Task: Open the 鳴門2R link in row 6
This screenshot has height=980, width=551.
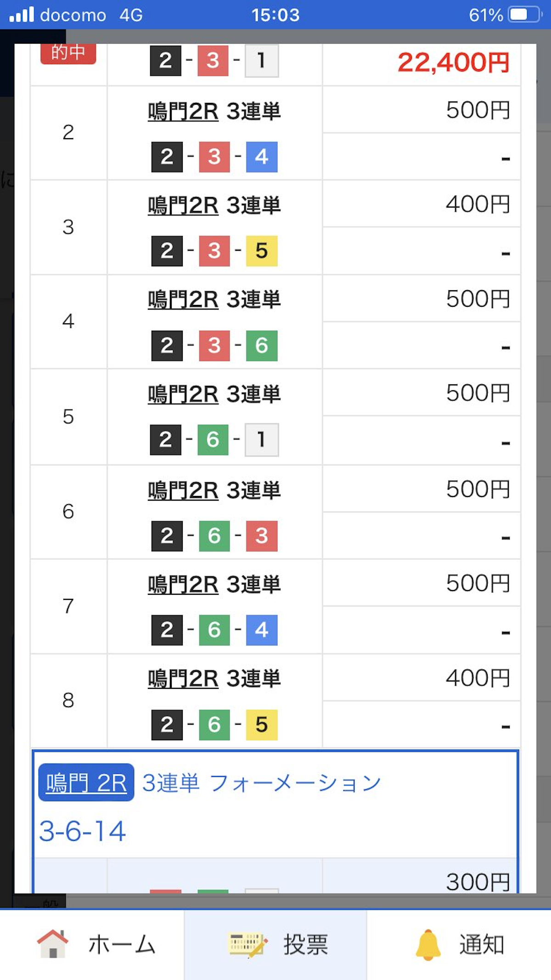Action: [183, 490]
